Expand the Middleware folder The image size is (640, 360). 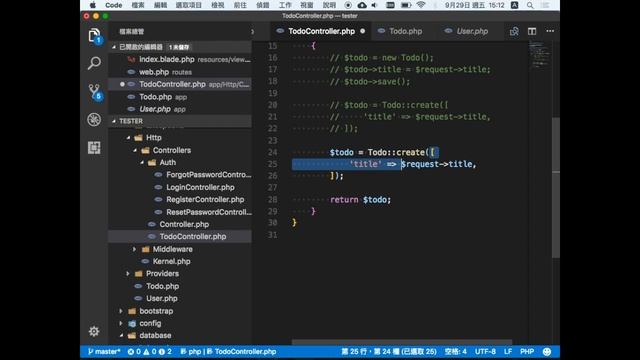[134, 249]
